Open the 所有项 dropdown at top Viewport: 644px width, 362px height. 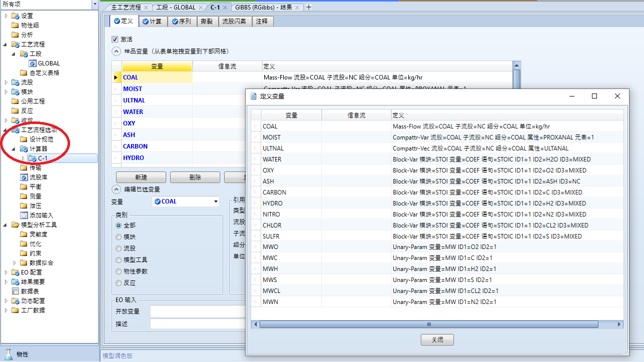pyautogui.click(x=95, y=4)
